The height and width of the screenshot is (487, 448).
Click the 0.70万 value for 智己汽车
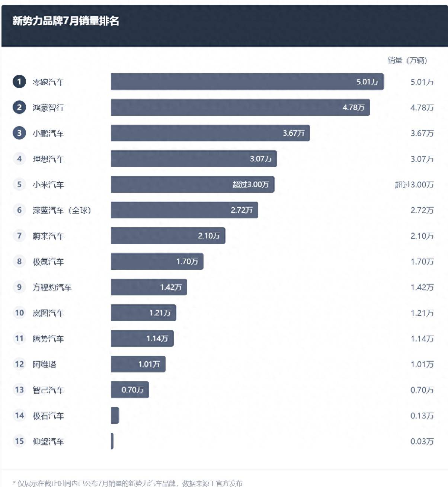(x=422, y=390)
